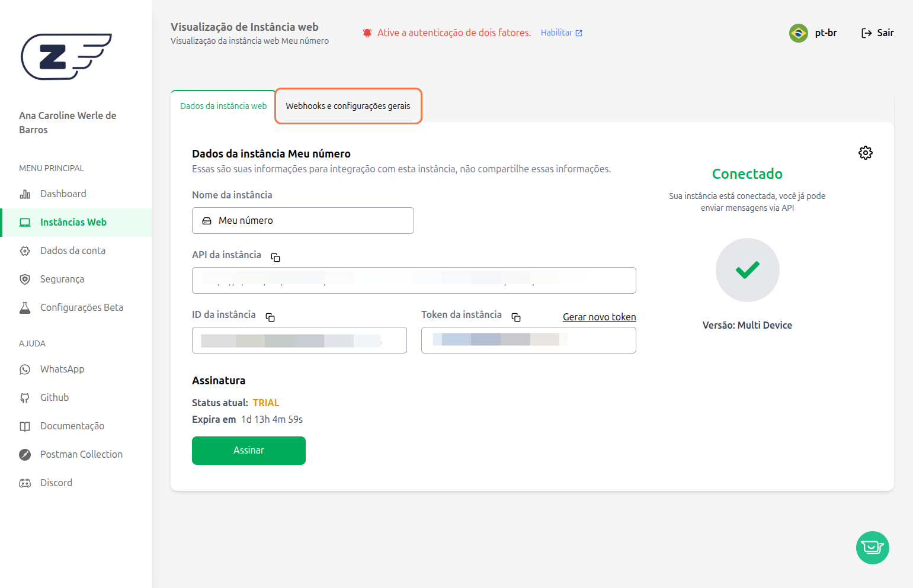Open Postman Collection help link

[x=81, y=454]
